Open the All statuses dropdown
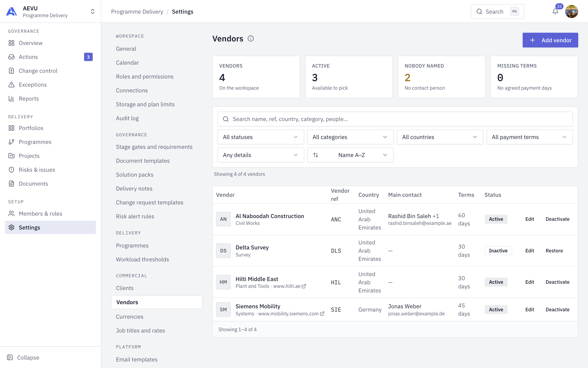The image size is (588, 368). (x=261, y=137)
